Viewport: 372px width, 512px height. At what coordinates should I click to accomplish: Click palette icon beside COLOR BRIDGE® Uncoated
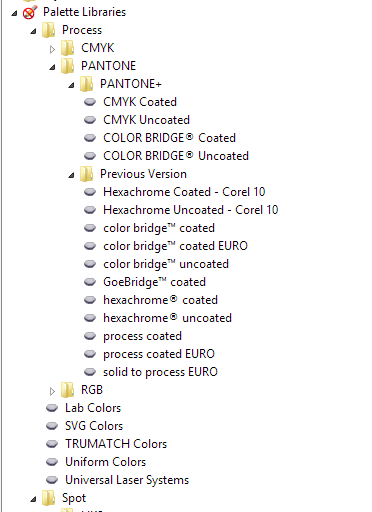coord(90,156)
